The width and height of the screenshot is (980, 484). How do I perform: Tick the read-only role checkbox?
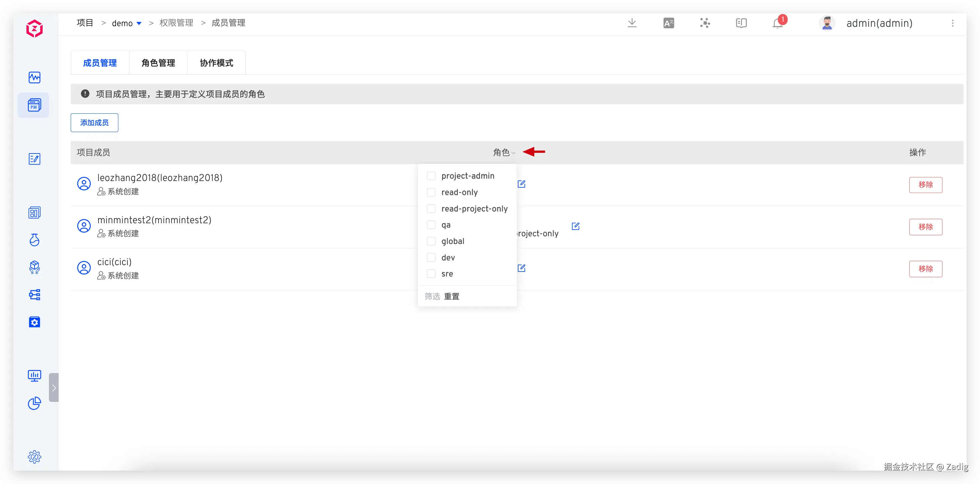pyautogui.click(x=431, y=192)
